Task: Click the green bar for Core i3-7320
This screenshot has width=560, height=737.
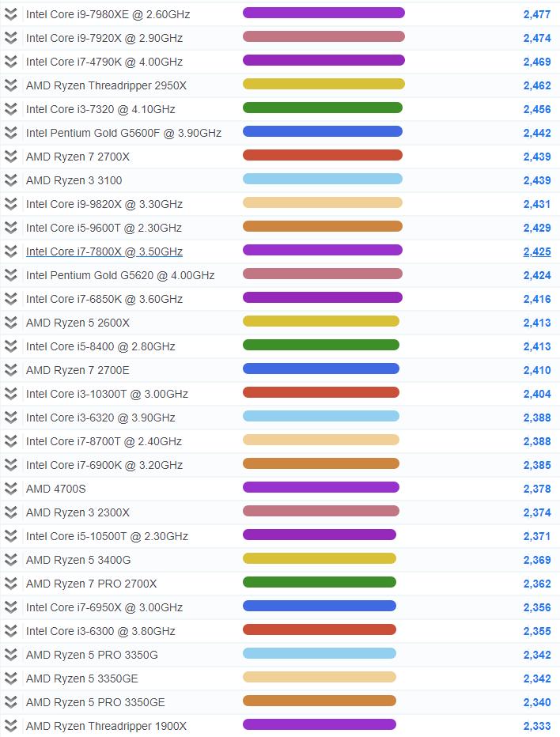Action: tap(323, 108)
